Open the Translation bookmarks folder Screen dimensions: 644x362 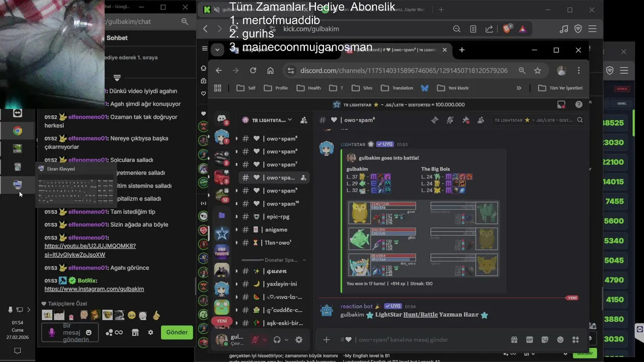[x=397, y=88]
